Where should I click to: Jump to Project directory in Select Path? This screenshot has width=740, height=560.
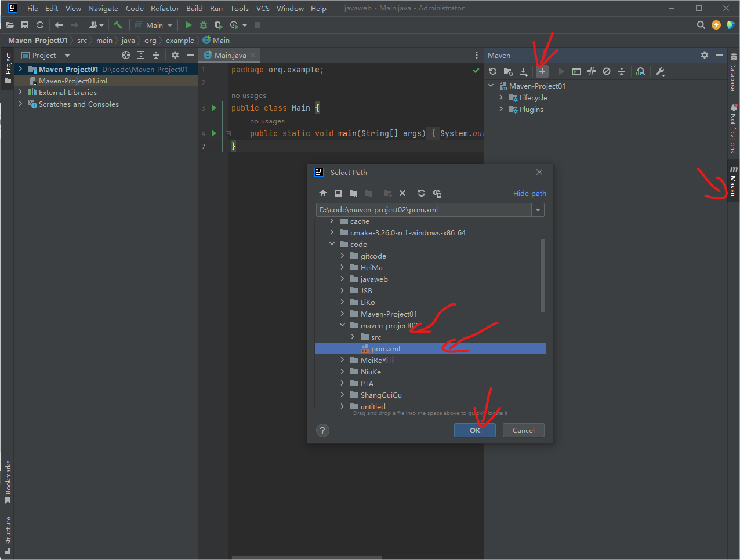click(x=353, y=193)
